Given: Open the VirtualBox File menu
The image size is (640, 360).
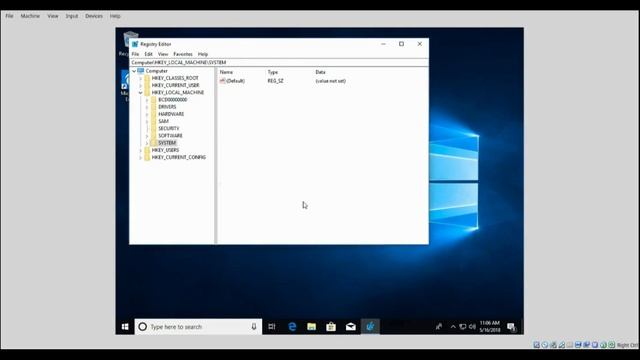Looking at the screenshot, I should click(x=9, y=16).
